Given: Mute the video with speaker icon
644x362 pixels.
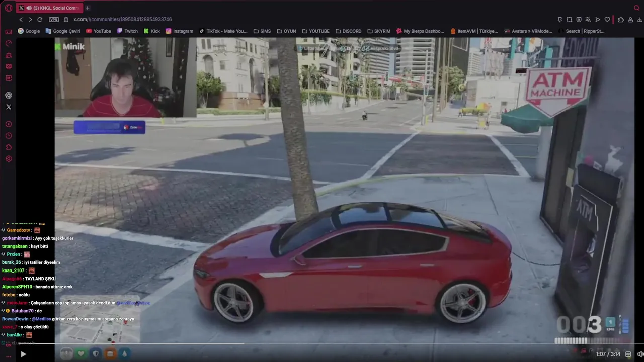Looking at the screenshot, I should pyautogui.click(x=640, y=354).
